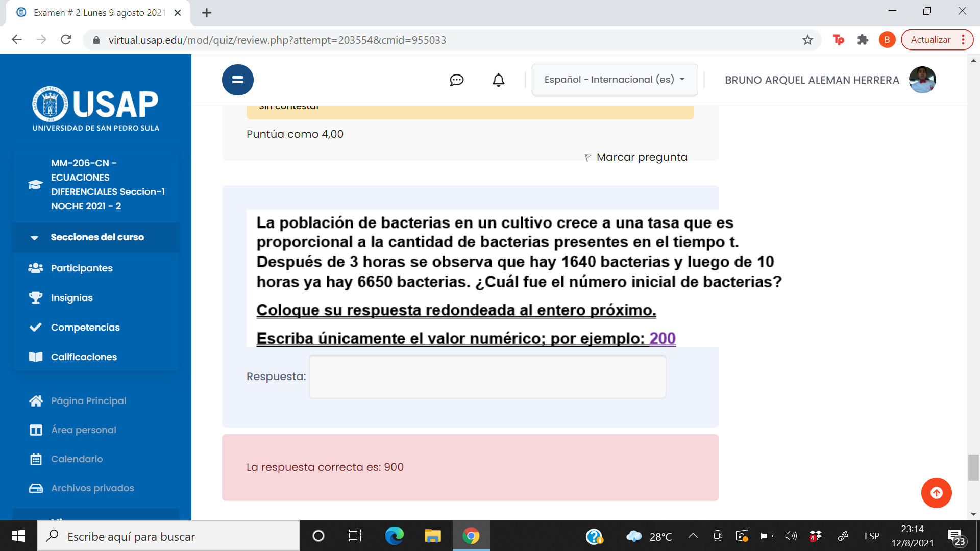Open Área personal from the sidebar
The height and width of the screenshot is (551, 980).
[83, 430]
